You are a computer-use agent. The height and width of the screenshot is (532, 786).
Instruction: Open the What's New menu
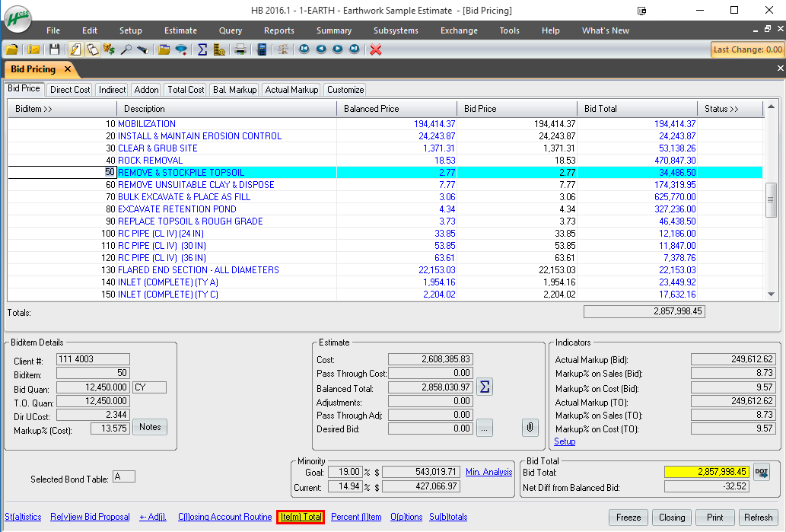click(x=606, y=30)
